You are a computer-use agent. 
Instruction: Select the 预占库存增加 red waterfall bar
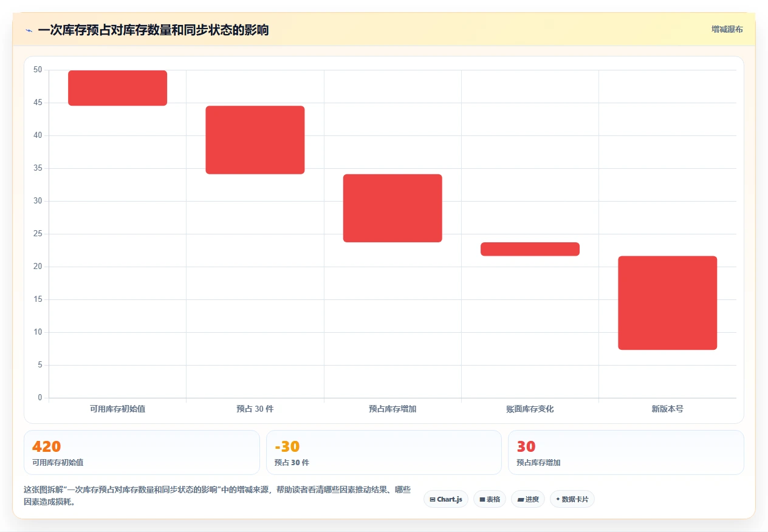pyautogui.click(x=393, y=208)
